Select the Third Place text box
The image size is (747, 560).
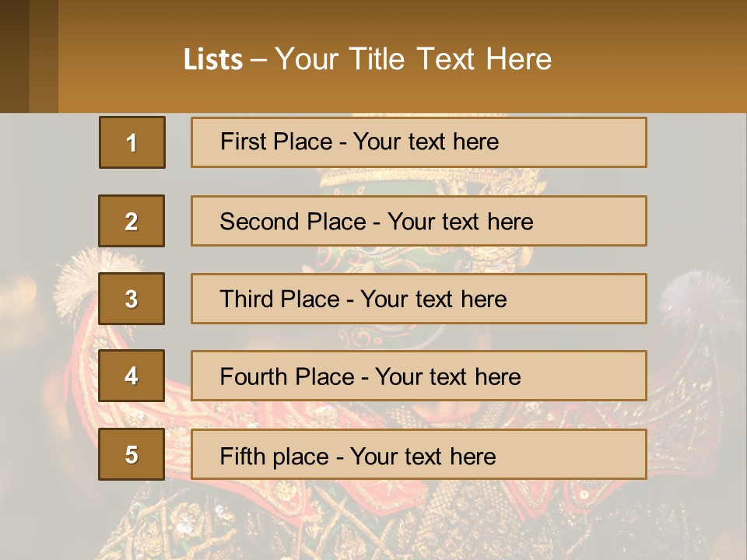click(x=419, y=299)
